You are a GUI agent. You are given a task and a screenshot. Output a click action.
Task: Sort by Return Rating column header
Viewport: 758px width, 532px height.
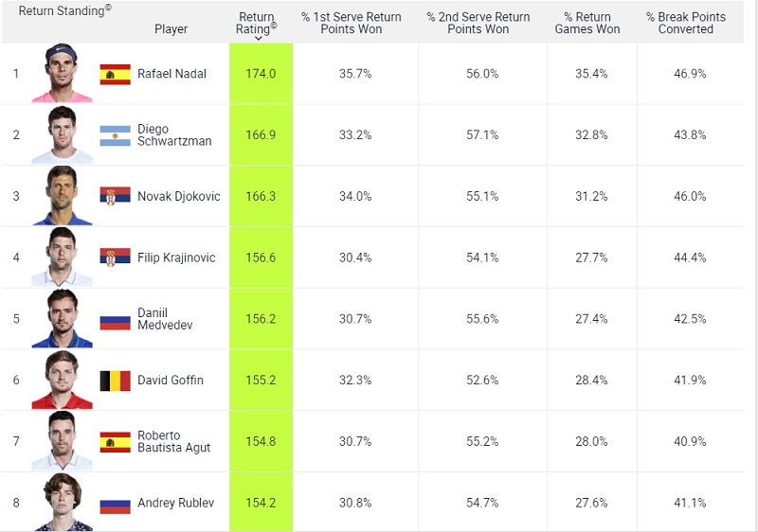pos(257,23)
